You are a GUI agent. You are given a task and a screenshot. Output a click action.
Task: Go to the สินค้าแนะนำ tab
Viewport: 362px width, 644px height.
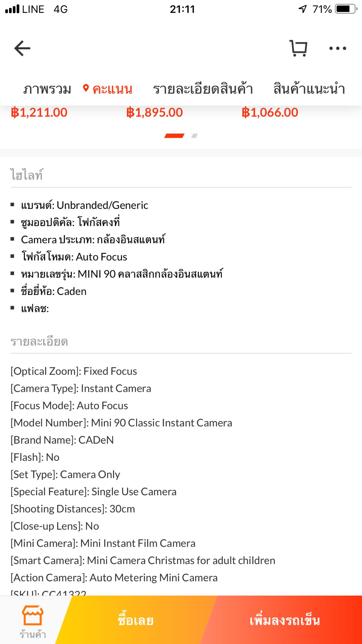309,89
